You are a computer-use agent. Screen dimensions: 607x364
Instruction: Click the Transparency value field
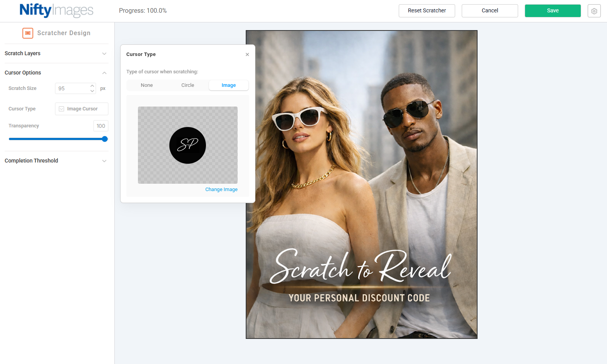click(x=100, y=126)
